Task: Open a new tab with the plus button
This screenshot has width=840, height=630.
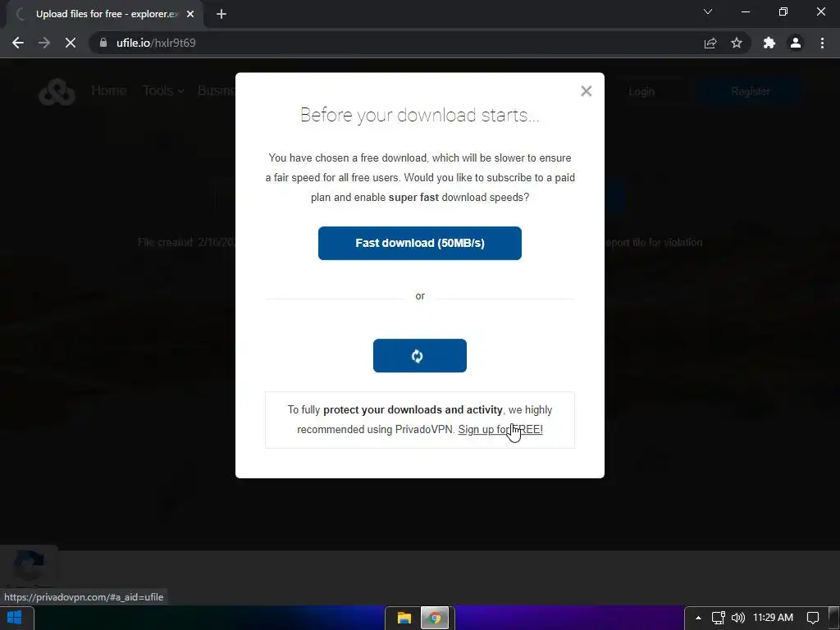Action: pyautogui.click(x=221, y=15)
